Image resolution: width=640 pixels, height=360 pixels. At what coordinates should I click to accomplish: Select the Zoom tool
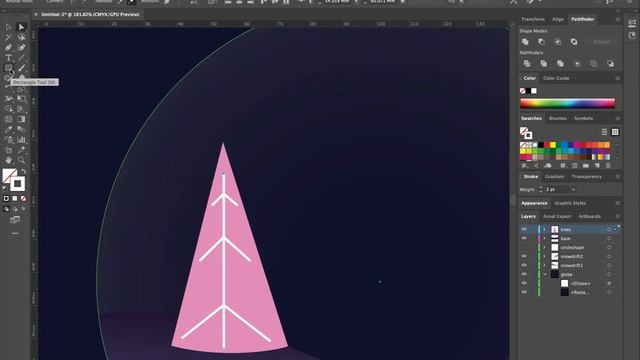tap(21, 160)
